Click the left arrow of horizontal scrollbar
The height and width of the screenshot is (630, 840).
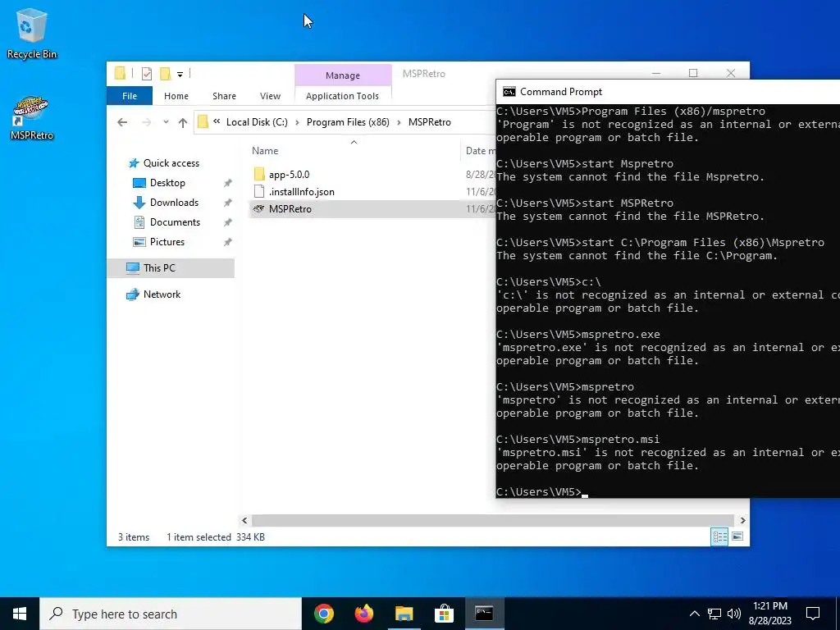[244, 520]
